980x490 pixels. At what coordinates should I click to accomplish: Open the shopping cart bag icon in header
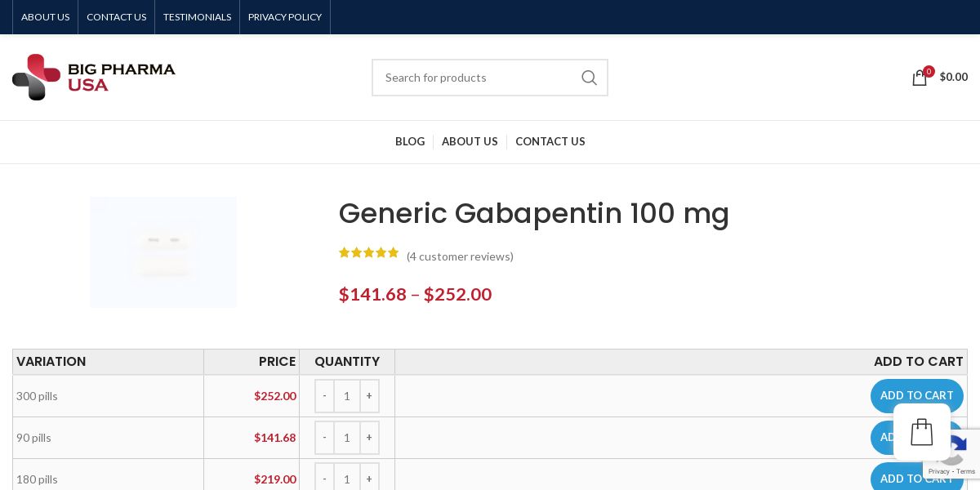[920, 78]
